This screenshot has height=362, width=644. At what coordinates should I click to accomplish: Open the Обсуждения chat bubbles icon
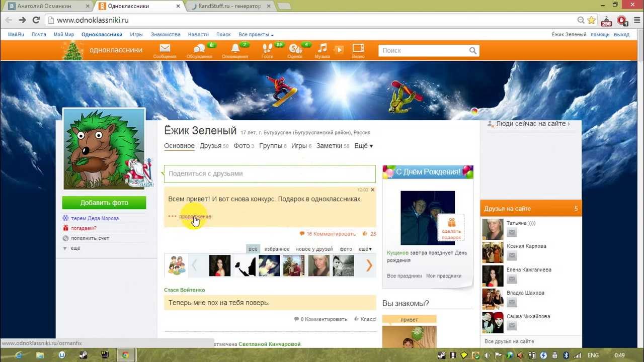pyautogui.click(x=199, y=50)
